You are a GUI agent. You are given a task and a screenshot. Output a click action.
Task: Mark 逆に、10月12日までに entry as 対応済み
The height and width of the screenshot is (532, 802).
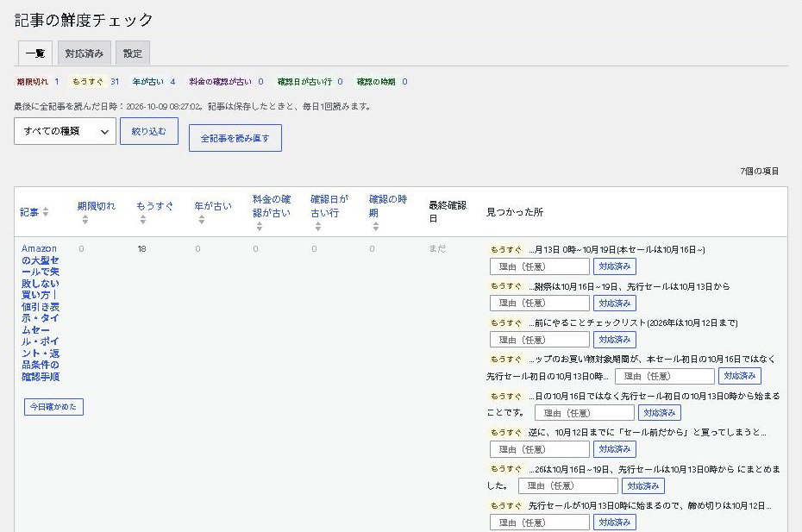point(615,449)
